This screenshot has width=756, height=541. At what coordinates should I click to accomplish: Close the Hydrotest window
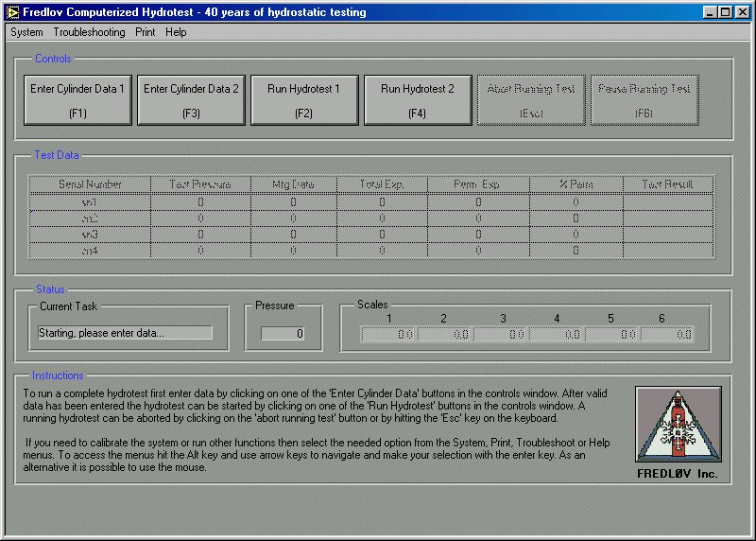(743, 12)
